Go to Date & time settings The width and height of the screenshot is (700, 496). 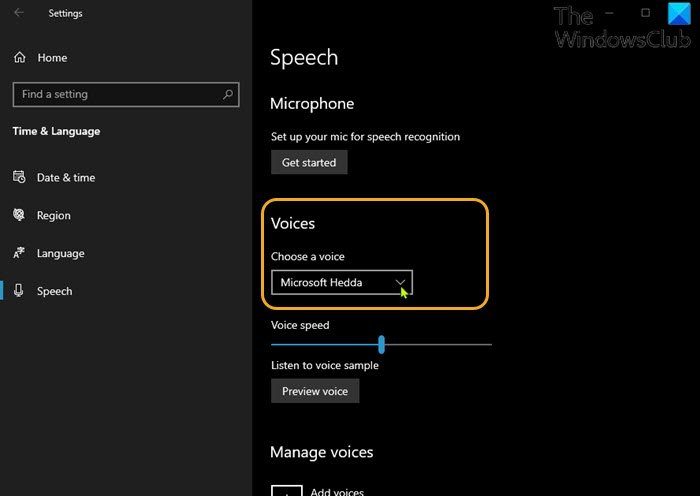(x=65, y=178)
